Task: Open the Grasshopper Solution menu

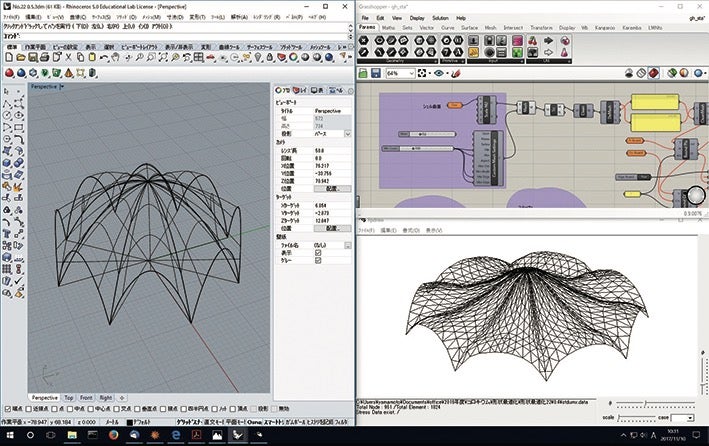Action: [440, 18]
